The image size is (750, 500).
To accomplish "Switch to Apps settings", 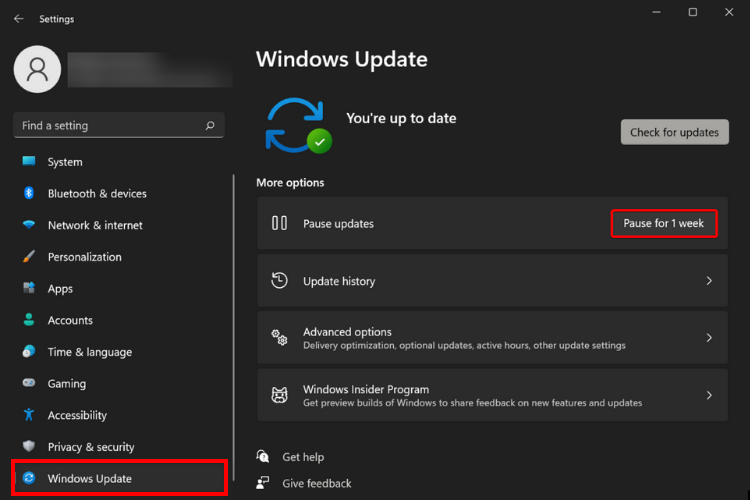I will click(60, 289).
